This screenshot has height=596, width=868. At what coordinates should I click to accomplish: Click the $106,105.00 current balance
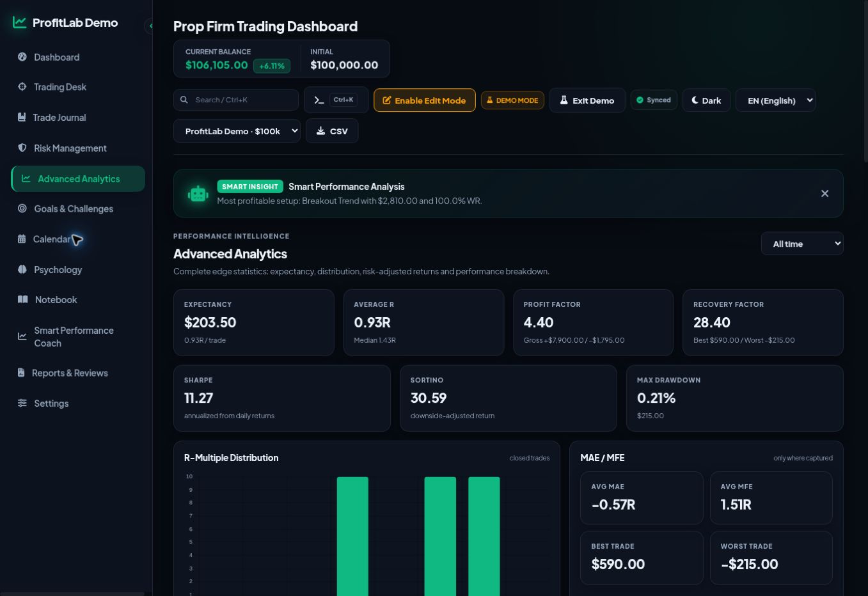[x=217, y=65]
